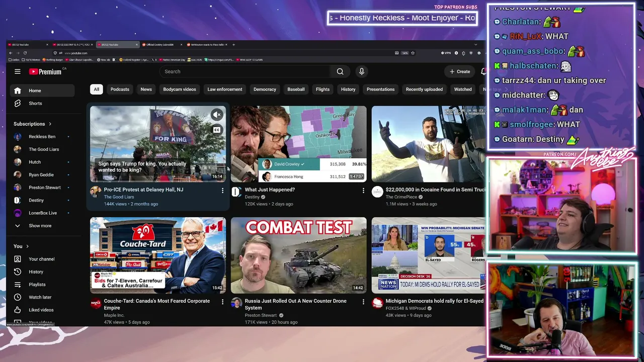Select the All filter chip
The height and width of the screenshot is (362, 644).
(x=97, y=89)
